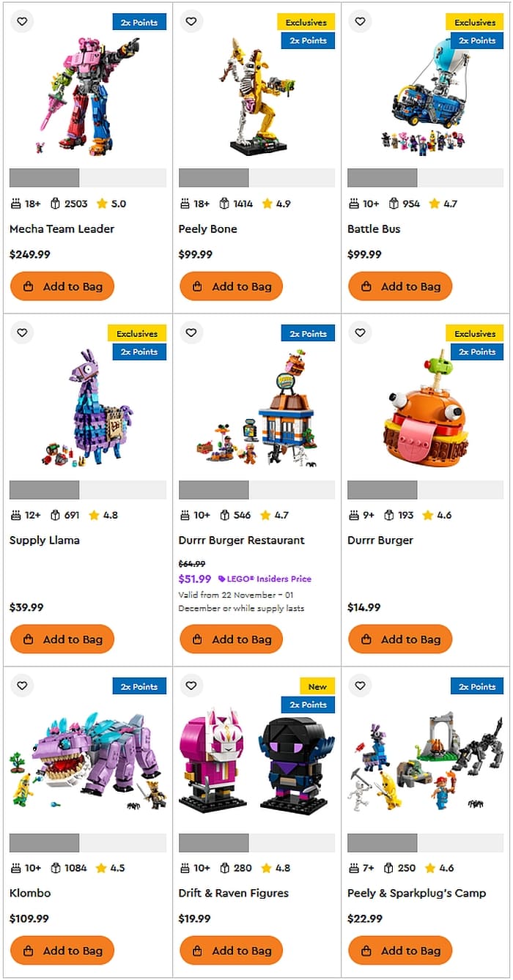Click the Exclusives badge on Durrr Burger
The image size is (513, 980).
(475, 334)
